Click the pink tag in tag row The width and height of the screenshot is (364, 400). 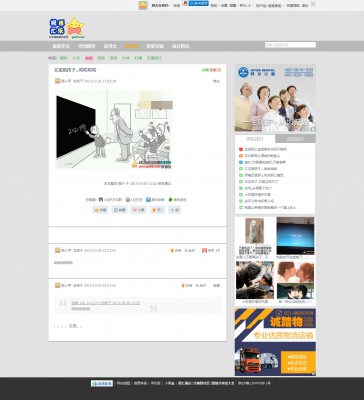89,58
